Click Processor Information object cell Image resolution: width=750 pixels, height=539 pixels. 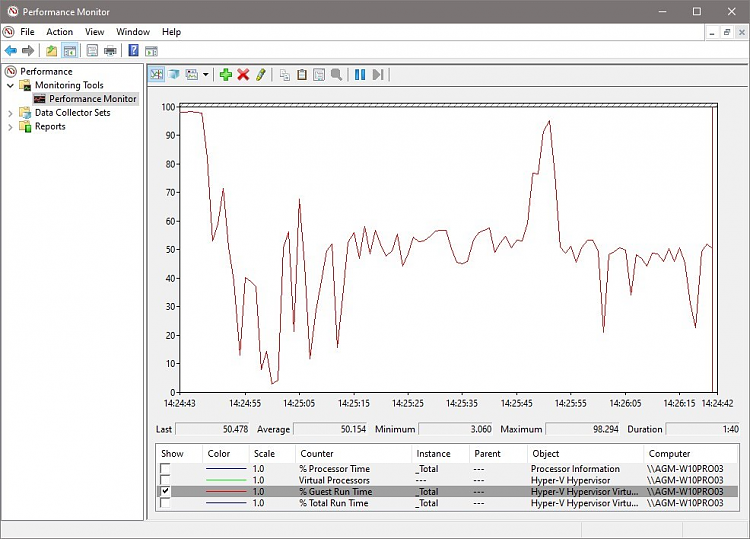[575, 469]
